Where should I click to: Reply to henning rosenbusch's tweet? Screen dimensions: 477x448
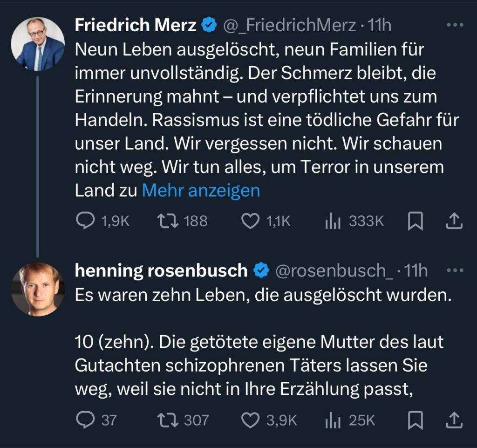point(86,421)
